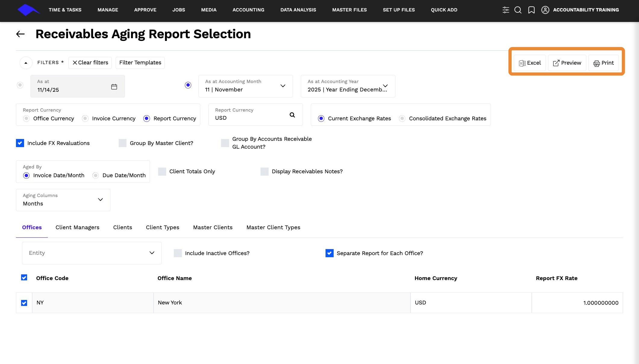The height and width of the screenshot is (364, 639).
Task: Collapse the Filters section
Action: 26,63
